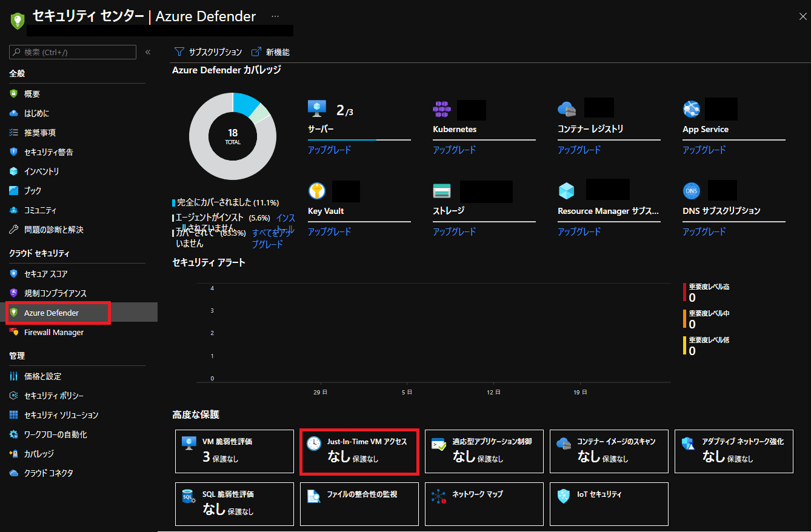Click アップグレード under コンテナー レジストリ
811x532 pixels.
pos(579,150)
